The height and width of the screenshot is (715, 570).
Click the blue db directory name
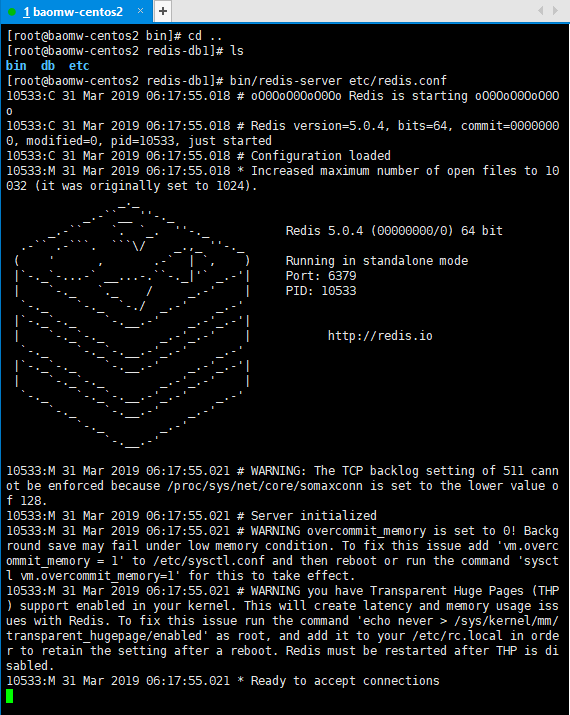(x=48, y=66)
